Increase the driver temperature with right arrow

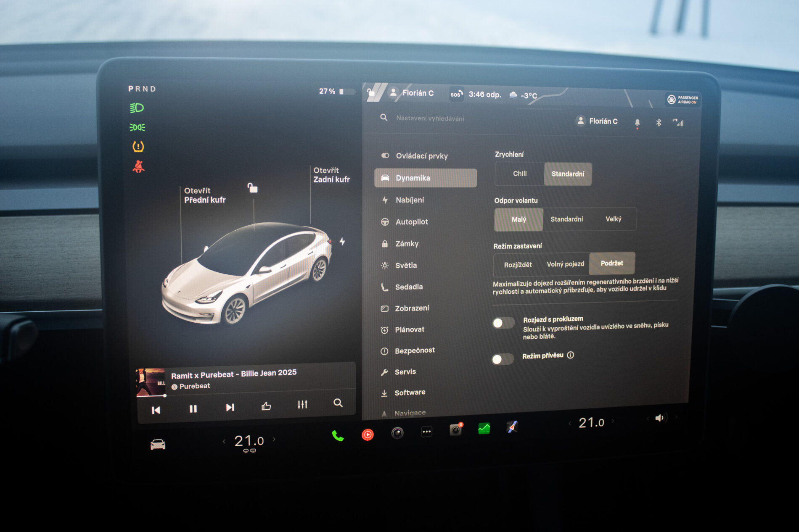click(x=274, y=439)
